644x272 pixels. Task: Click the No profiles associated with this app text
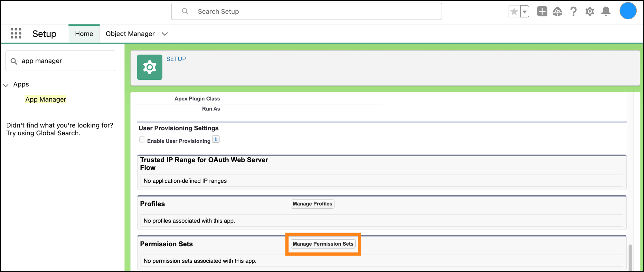(x=189, y=221)
